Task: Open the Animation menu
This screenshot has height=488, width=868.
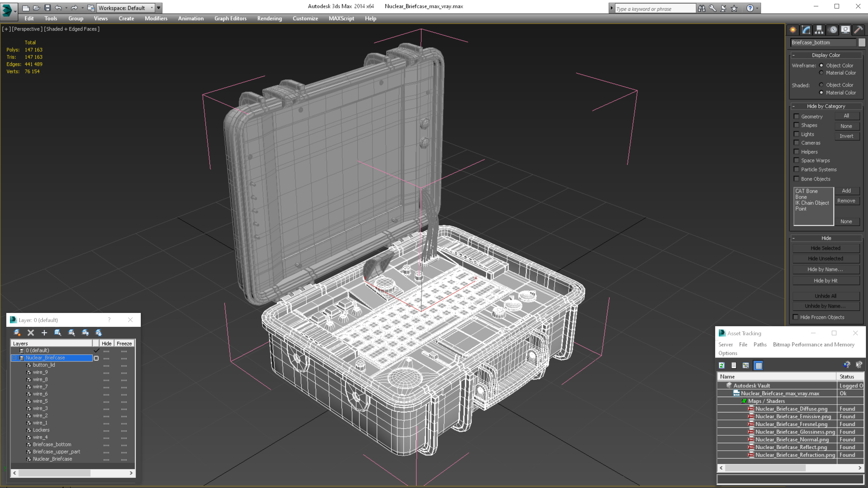Action: [191, 18]
